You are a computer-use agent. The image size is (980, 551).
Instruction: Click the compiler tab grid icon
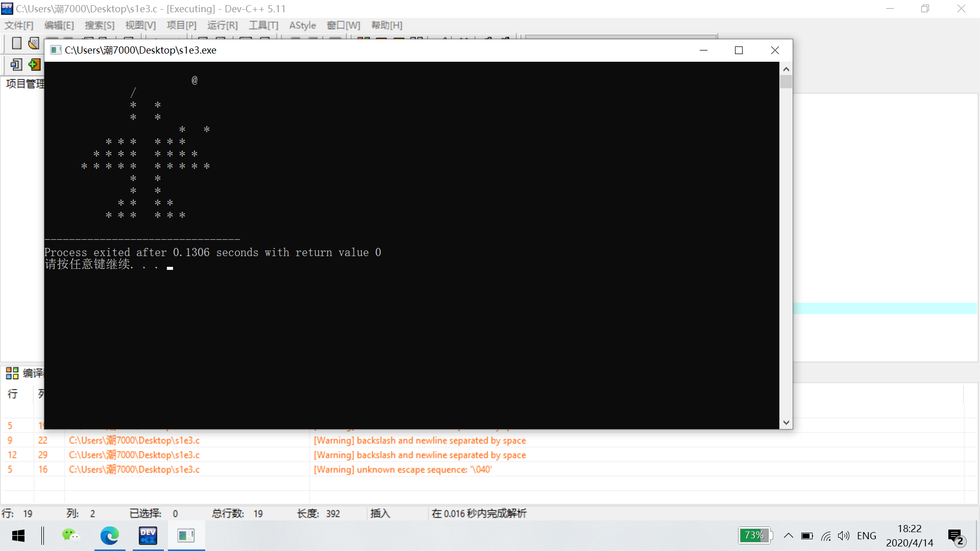pyautogui.click(x=12, y=373)
